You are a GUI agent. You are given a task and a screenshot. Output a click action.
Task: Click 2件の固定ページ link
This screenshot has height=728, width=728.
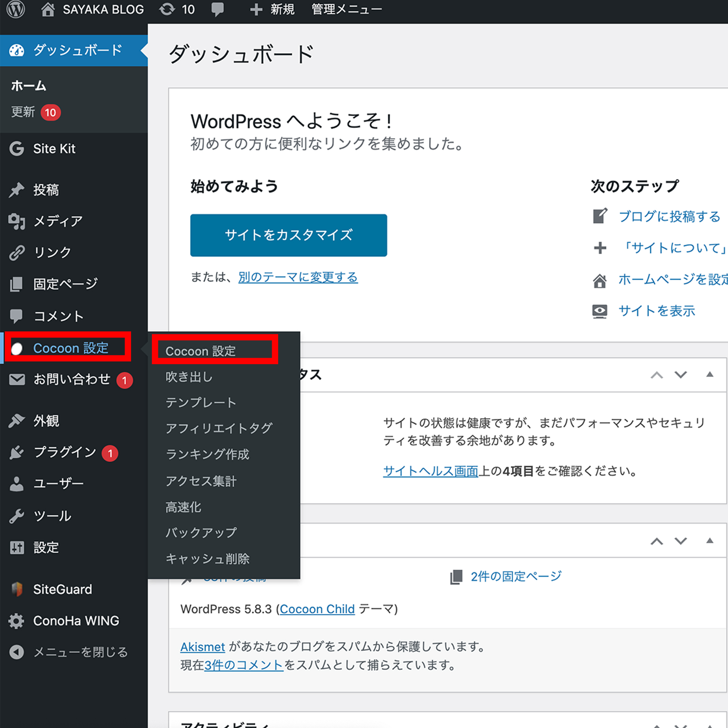516,576
